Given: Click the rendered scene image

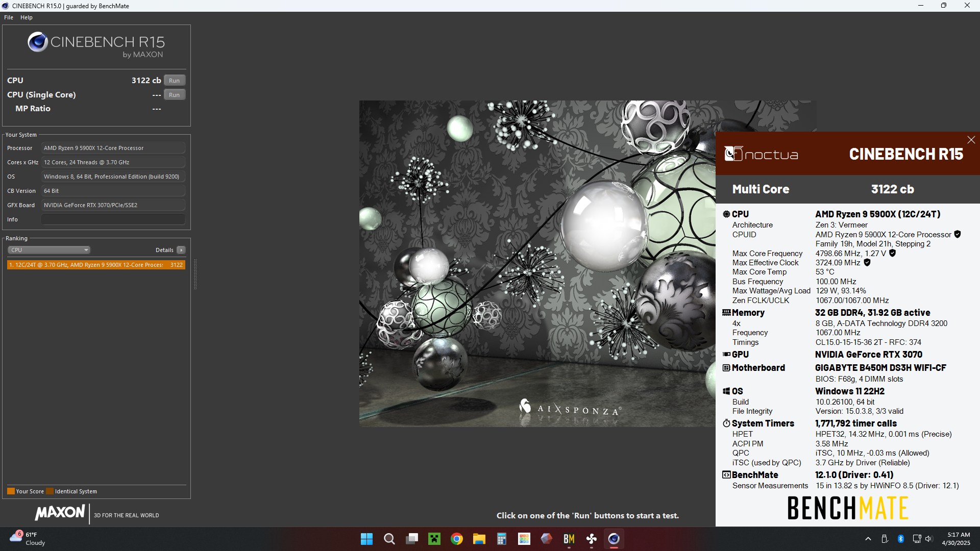Looking at the screenshot, I should point(537,263).
